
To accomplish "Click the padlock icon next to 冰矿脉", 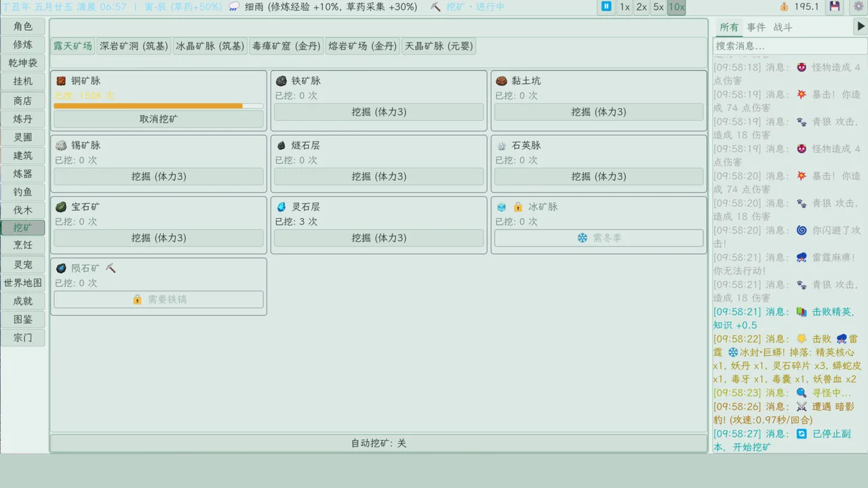I will 518,207.
